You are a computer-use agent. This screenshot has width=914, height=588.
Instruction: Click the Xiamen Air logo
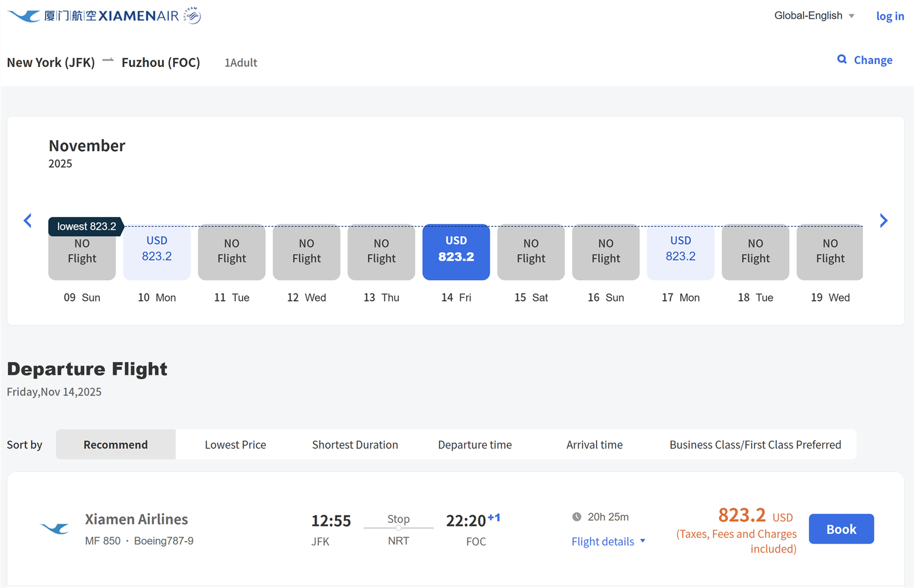click(x=104, y=16)
